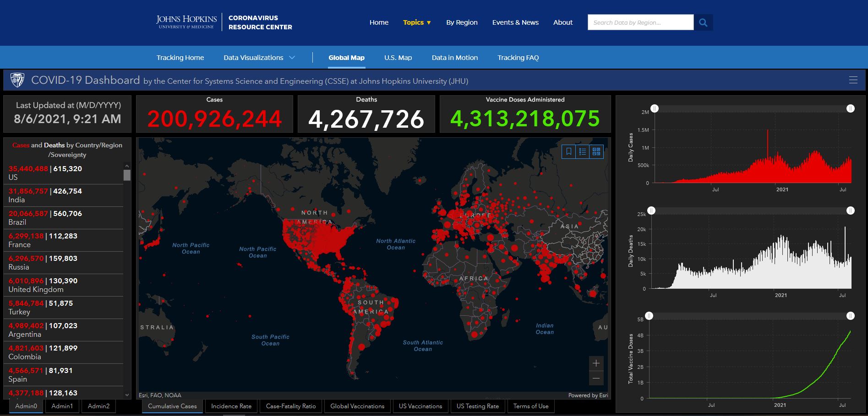Open the Tracking FAQ link
This screenshot has width=868, height=416.
518,58
